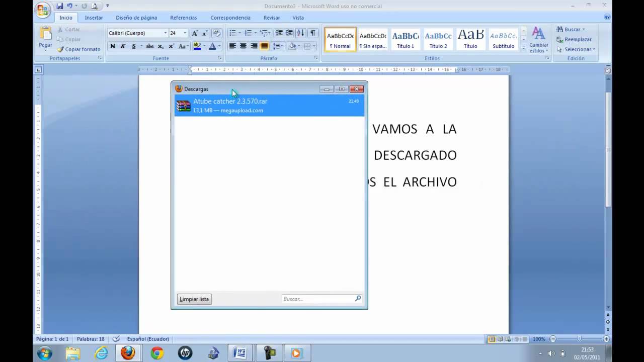Open the Insertar tab

coord(94,18)
